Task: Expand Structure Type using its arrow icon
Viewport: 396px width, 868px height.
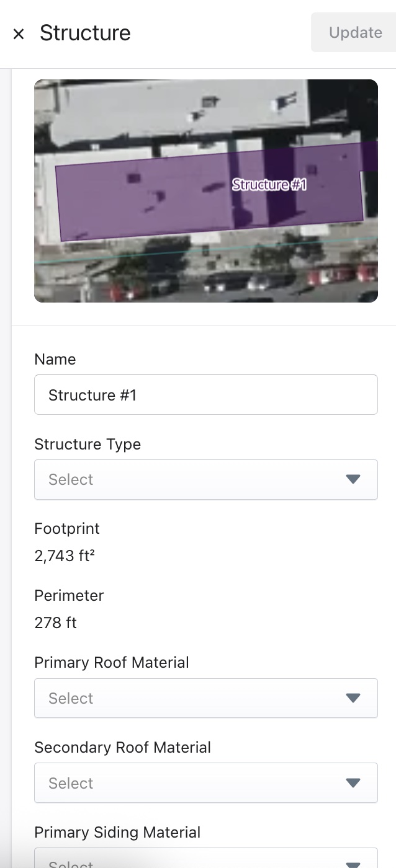Action: (x=353, y=479)
